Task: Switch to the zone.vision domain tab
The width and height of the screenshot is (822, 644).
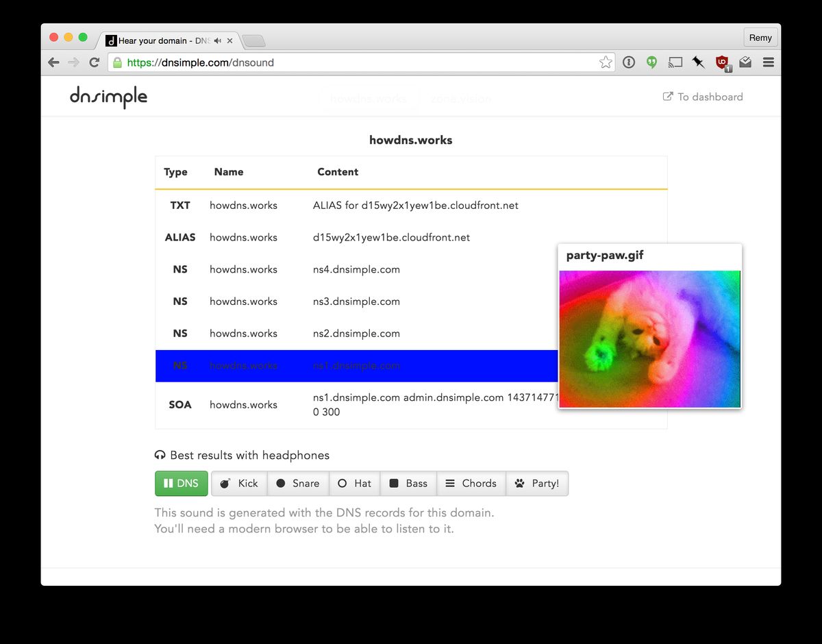Action: [461, 99]
